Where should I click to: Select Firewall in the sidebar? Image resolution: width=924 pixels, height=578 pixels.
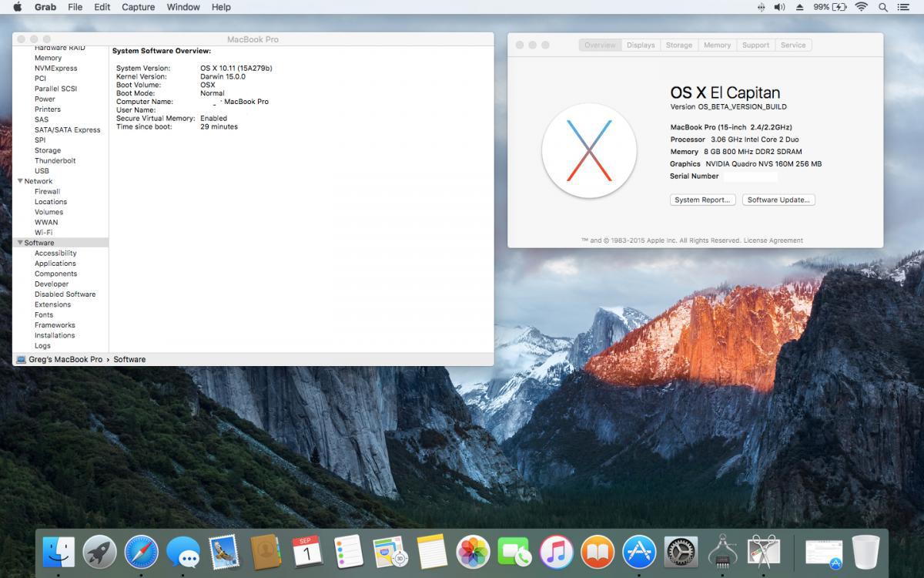coord(47,191)
